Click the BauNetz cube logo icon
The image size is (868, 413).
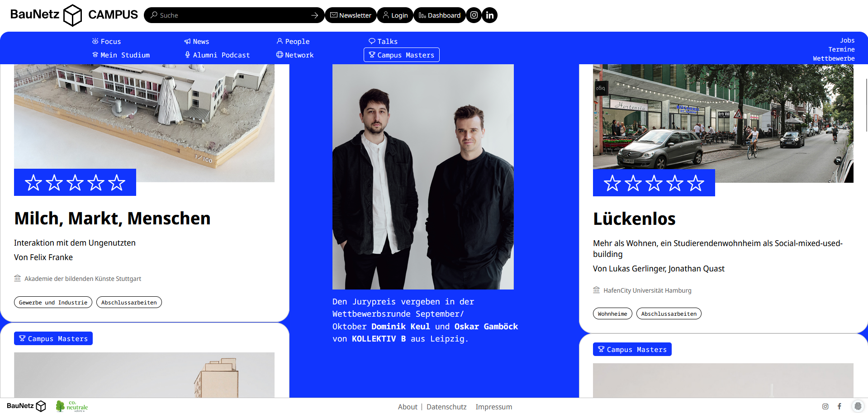click(x=72, y=15)
